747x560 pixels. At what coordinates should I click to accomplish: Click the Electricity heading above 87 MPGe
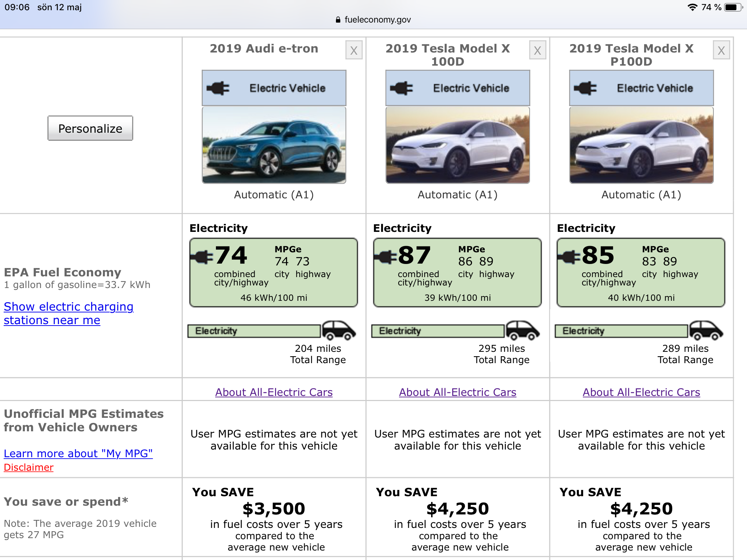click(x=402, y=228)
